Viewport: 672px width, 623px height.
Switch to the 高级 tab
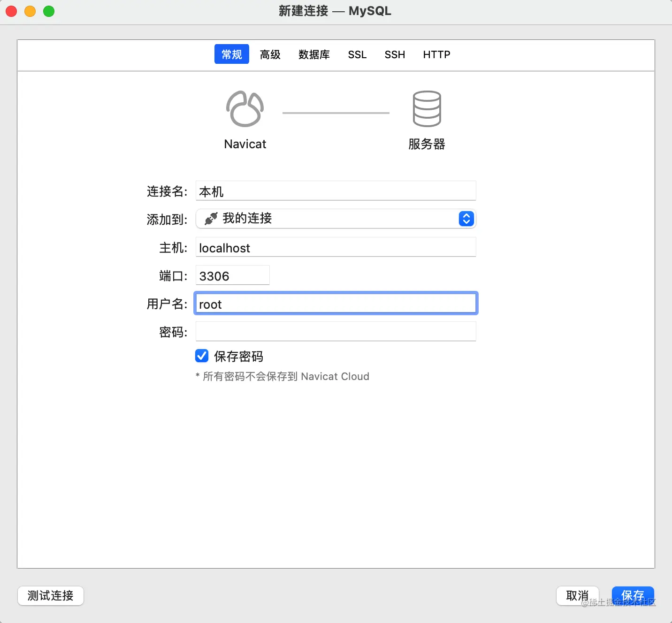(270, 54)
